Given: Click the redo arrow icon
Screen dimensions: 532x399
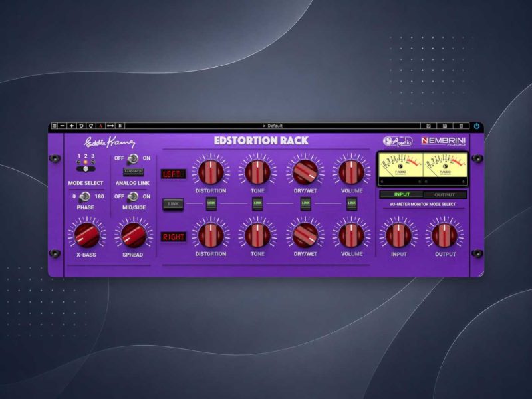Looking at the screenshot, I should click(91, 126).
